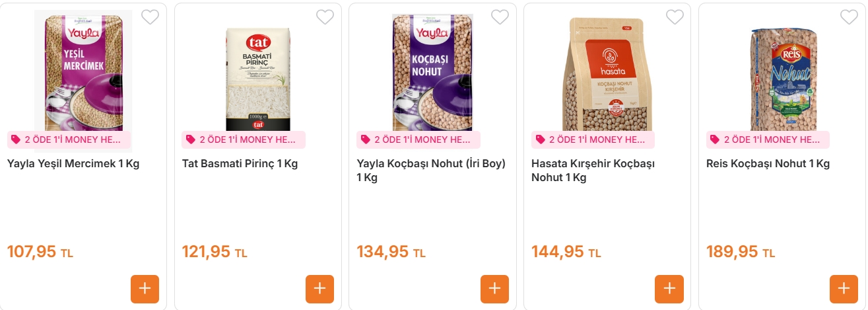This screenshot has width=868, height=310.
Task: Heart the Hasata Kırşehir Koçbaşı Nohut
Action: coord(675,17)
